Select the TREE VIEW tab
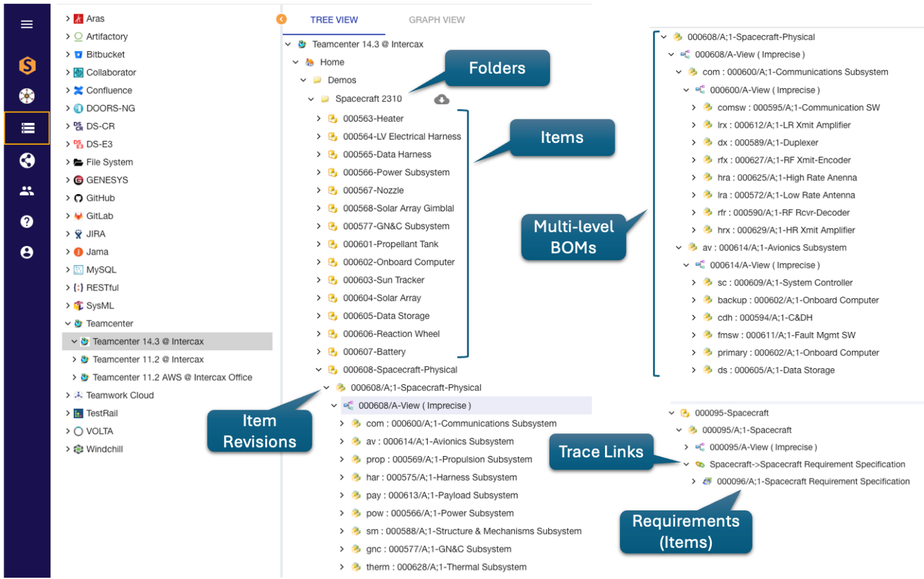The height and width of the screenshot is (579, 924). click(x=334, y=20)
